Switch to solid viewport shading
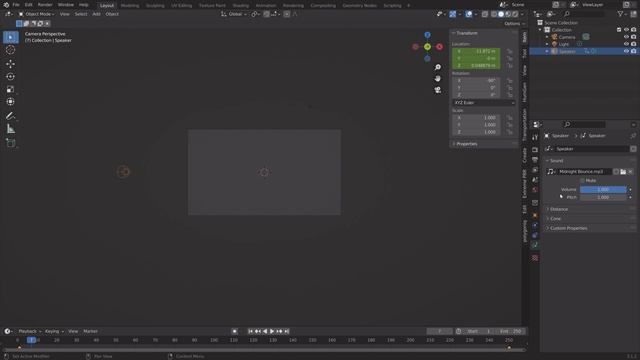 coord(501,14)
